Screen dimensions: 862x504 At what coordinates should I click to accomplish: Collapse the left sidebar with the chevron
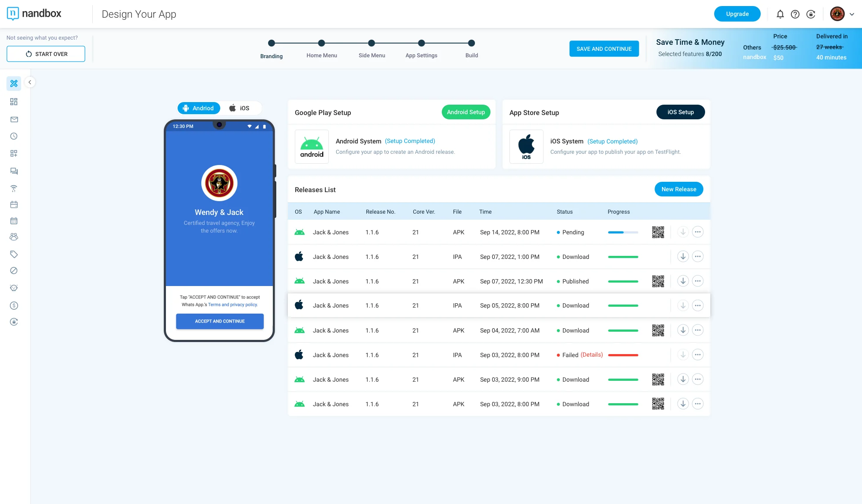30,82
